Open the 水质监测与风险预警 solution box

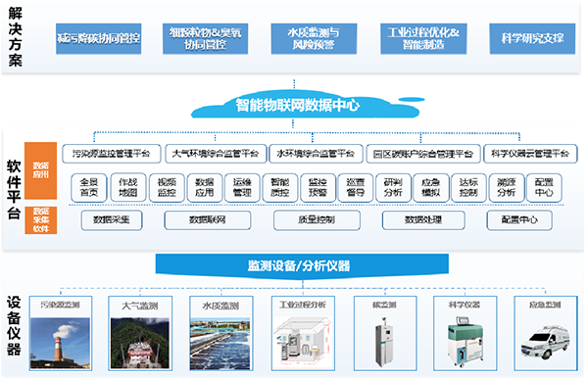point(314,39)
